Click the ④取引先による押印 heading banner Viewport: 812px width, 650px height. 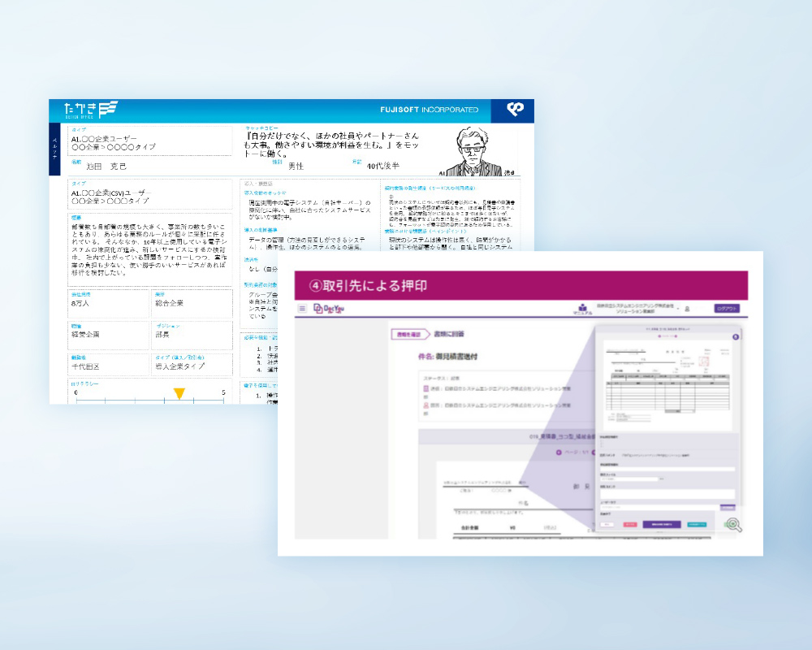(x=521, y=286)
